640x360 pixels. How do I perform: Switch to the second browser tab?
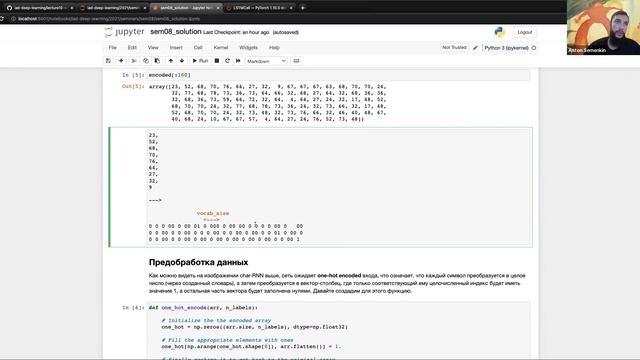coord(112,8)
